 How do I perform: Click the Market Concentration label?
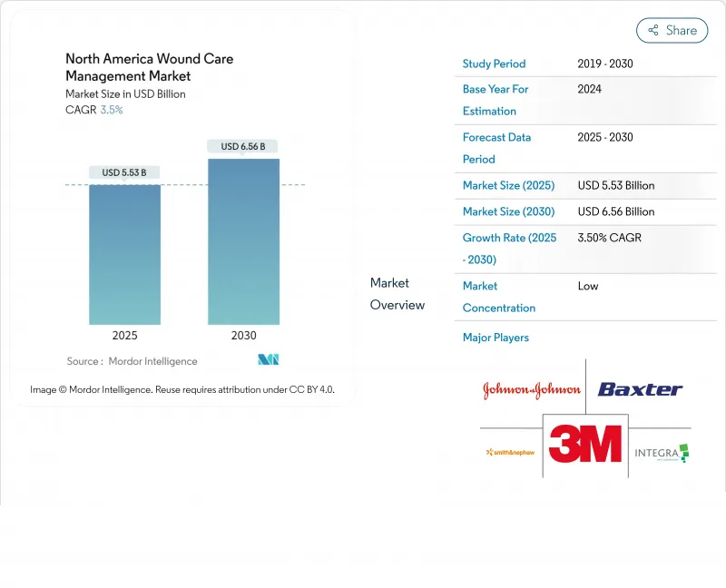pyautogui.click(x=498, y=297)
